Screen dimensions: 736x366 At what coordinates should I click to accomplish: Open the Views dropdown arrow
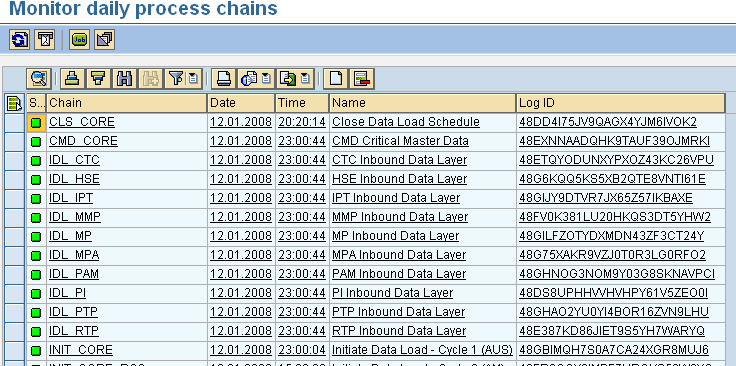(267, 79)
